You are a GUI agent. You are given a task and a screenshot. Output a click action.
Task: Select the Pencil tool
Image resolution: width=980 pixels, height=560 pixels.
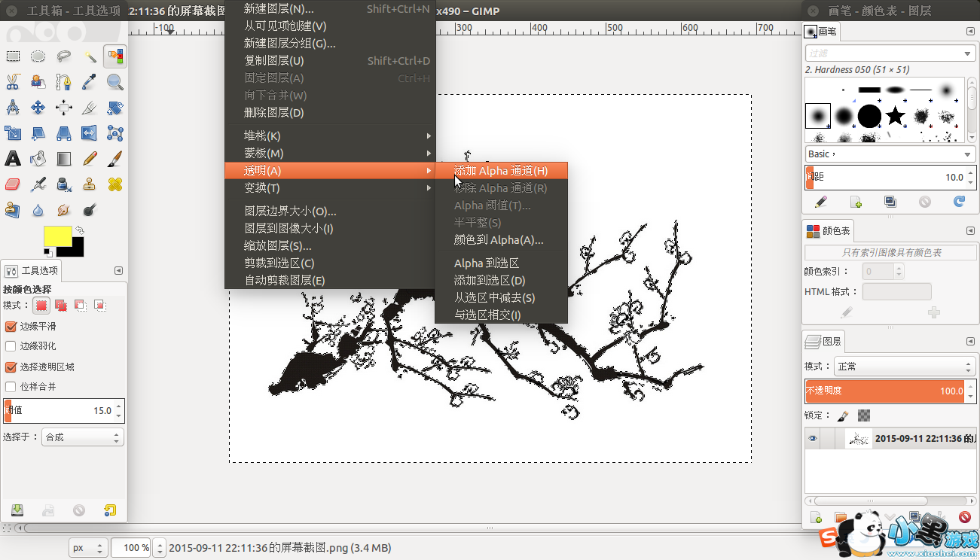pos(90,159)
